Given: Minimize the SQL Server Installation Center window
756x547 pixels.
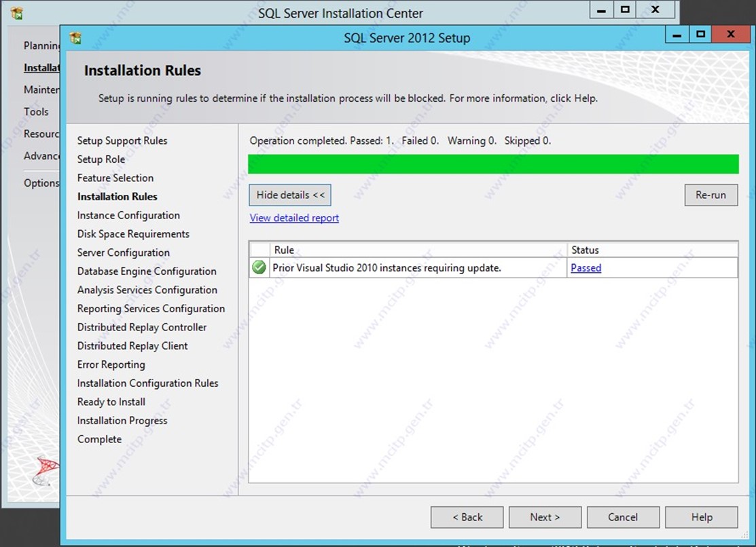Looking at the screenshot, I should [x=601, y=10].
